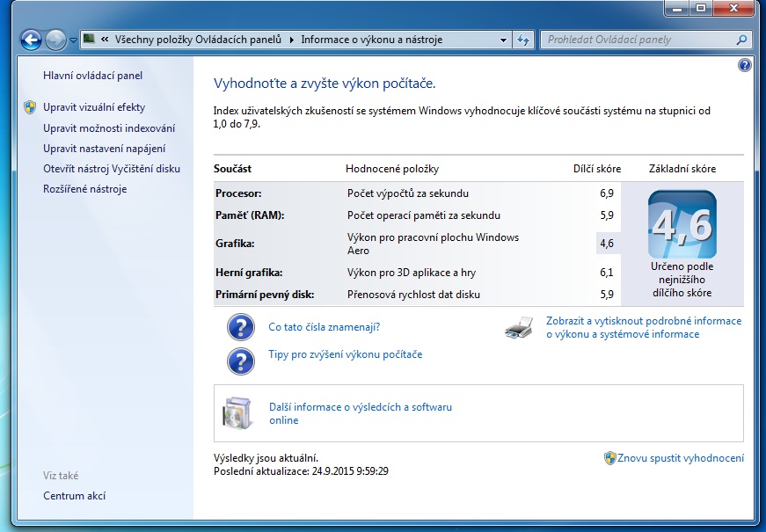766x532 pixels.
Task: Open Upravit možnosti indexování
Action: (109, 128)
